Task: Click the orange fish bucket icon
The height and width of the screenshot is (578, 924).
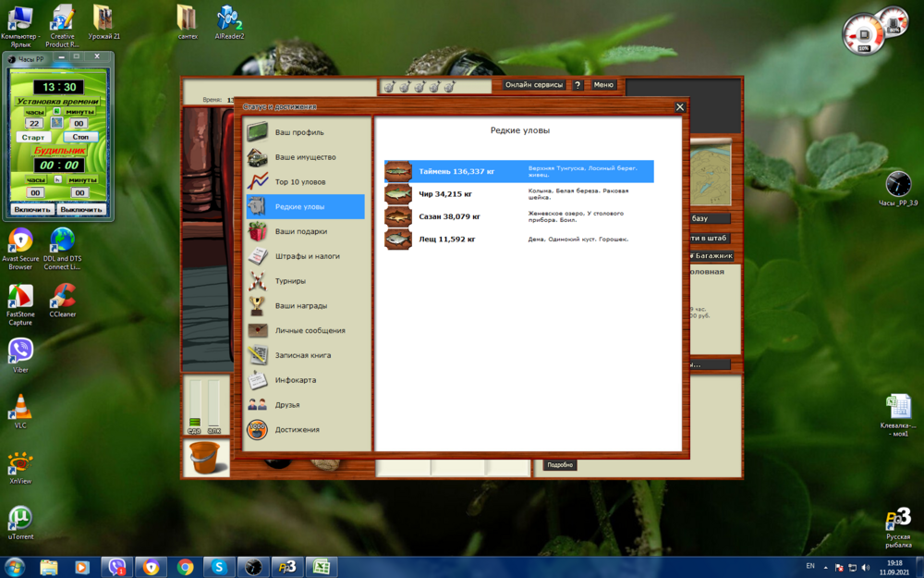Action: 205,457
